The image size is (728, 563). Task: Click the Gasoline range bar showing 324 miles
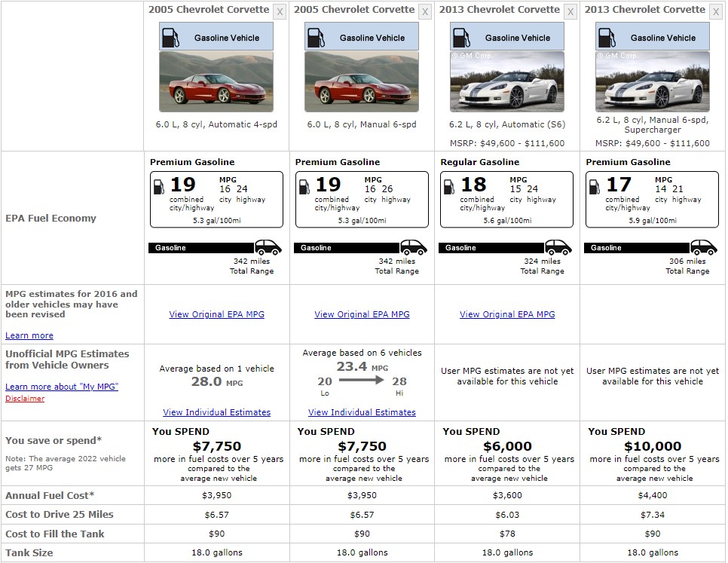click(x=491, y=248)
